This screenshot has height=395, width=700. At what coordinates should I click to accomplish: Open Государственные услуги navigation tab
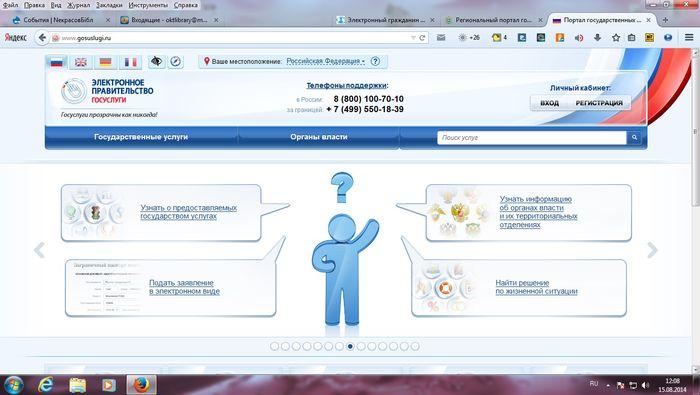click(141, 137)
